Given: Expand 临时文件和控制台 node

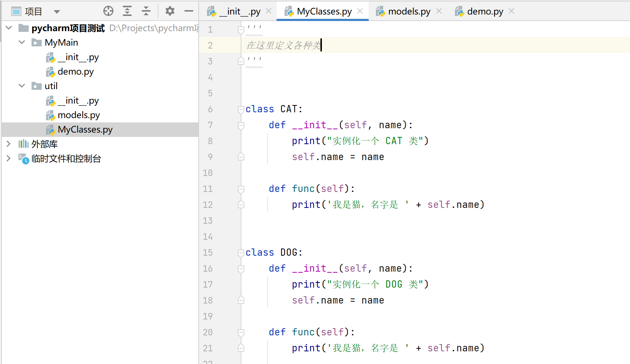Looking at the screenshot, I should [8, 158].
